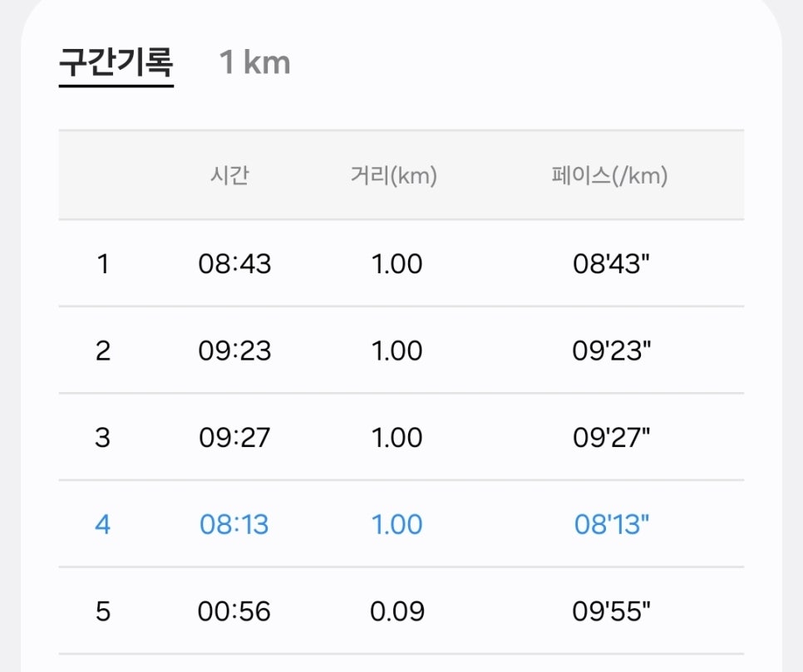Click lap 1 pace 08'43"
Screen dimensions: 803x672
[612, 263]
